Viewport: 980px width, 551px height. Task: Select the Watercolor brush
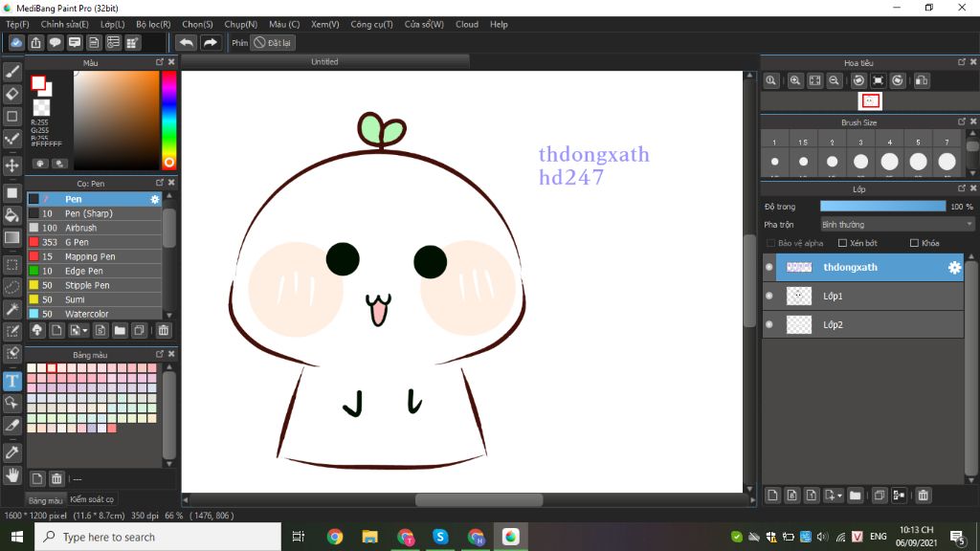(x=95, y=314)
